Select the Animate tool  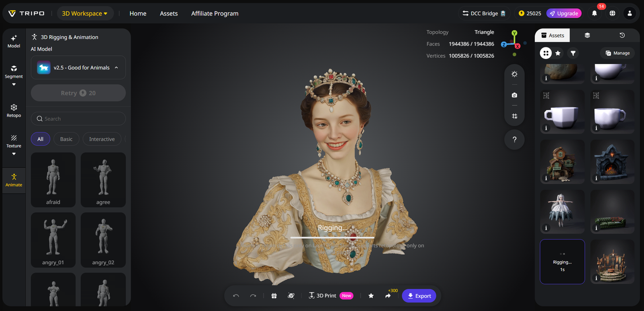point(14,180)
